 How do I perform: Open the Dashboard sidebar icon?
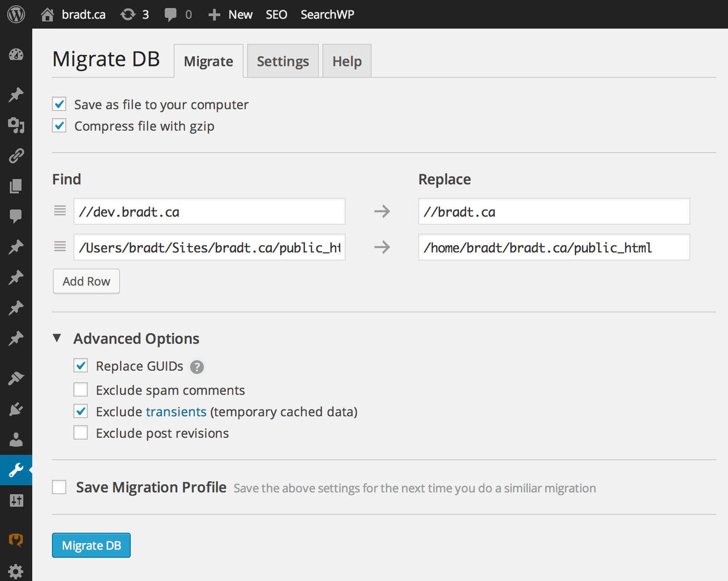coord(16,55)
